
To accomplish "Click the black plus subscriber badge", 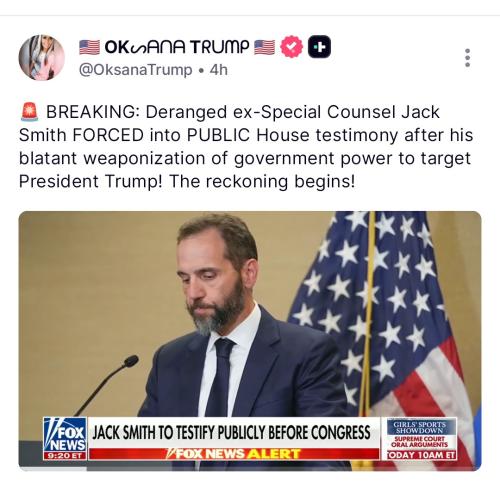I will (319, 47).
